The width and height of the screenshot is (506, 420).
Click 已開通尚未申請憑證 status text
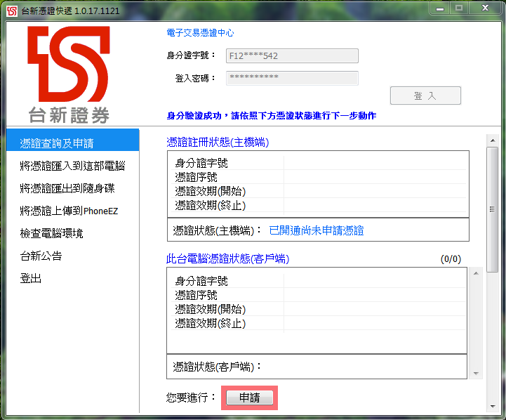[x=317, y=230]
